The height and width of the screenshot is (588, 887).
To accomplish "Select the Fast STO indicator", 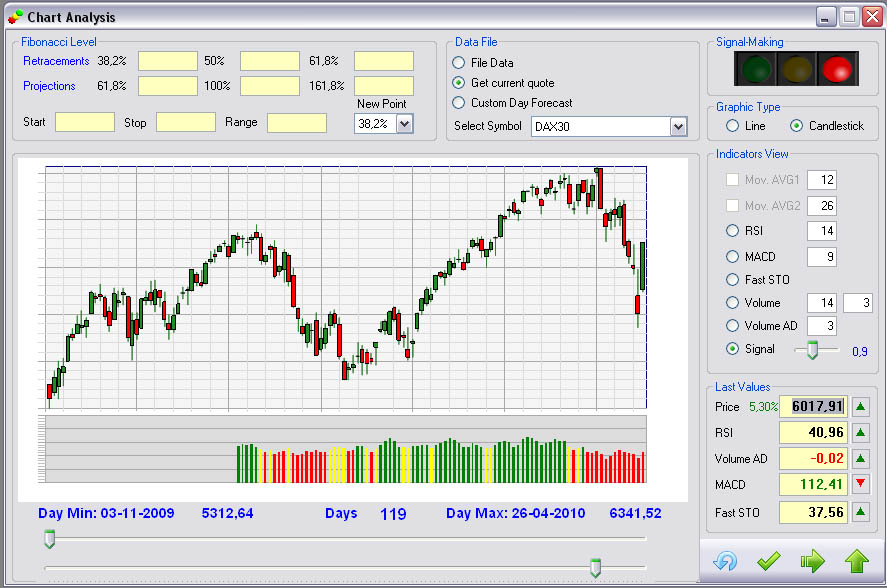I will (733, 280).
